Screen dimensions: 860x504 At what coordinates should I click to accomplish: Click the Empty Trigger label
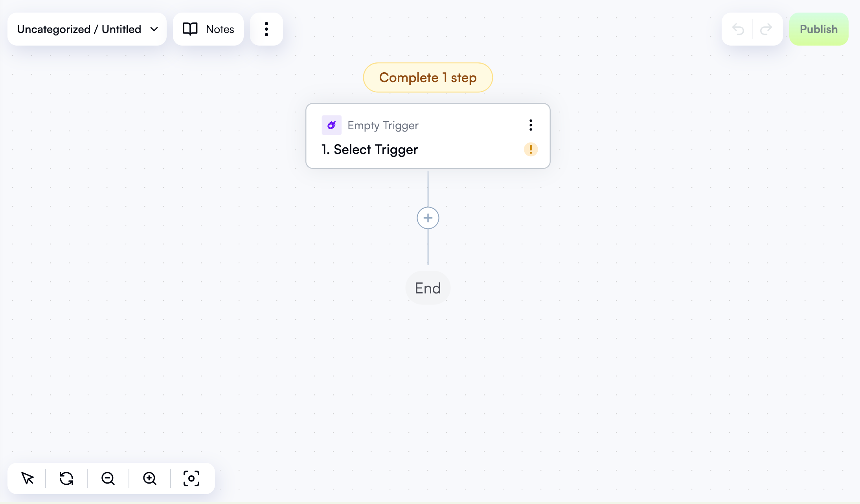pyautogui.click(x=383, y=125)
